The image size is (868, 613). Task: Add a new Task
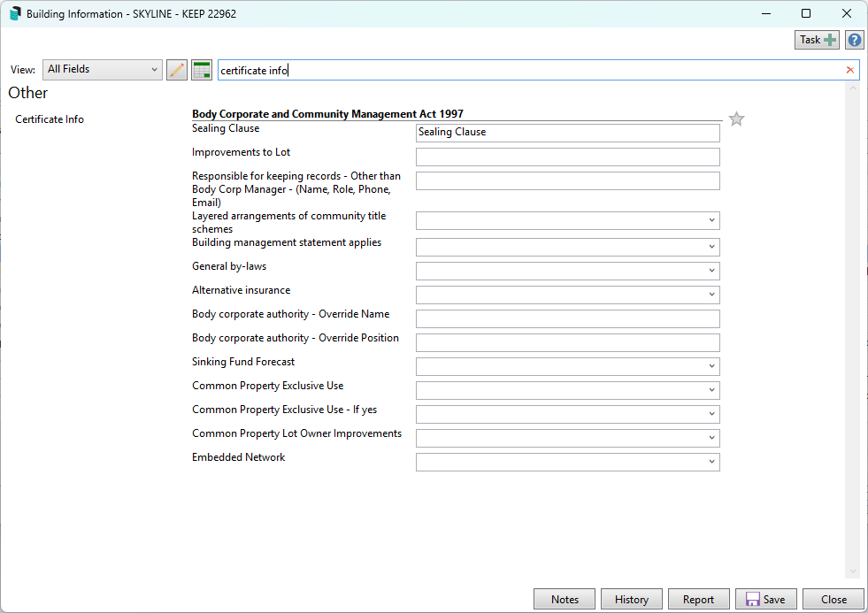(x=817, y=40)
